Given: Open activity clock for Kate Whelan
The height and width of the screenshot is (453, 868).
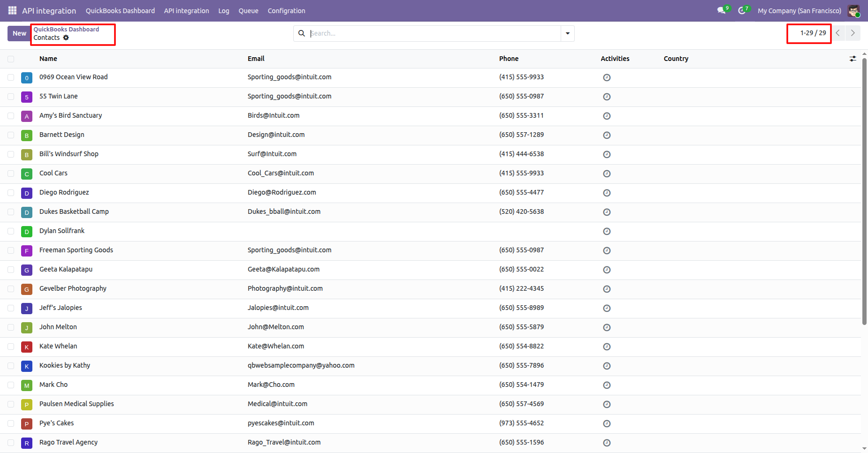Looking at the screenshot, I should [x=607, y=347].
